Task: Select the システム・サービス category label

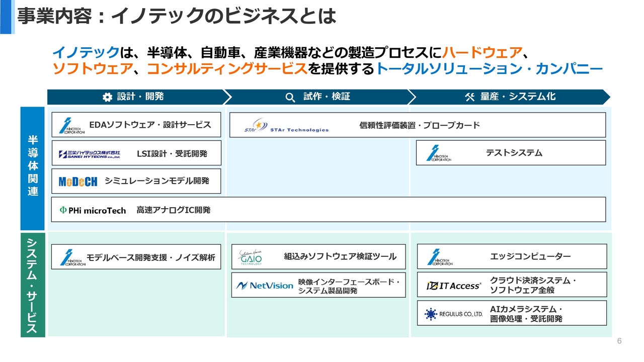Action: click(33, 285)
